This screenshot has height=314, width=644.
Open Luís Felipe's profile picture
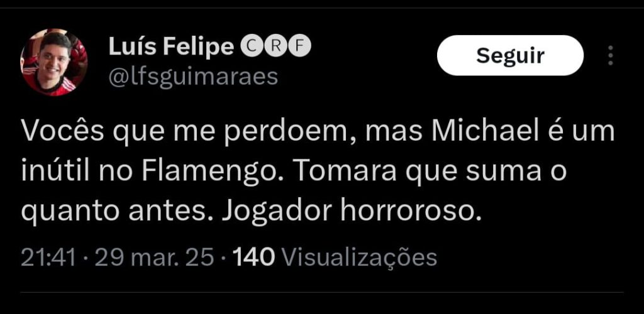tap(54, 62)
